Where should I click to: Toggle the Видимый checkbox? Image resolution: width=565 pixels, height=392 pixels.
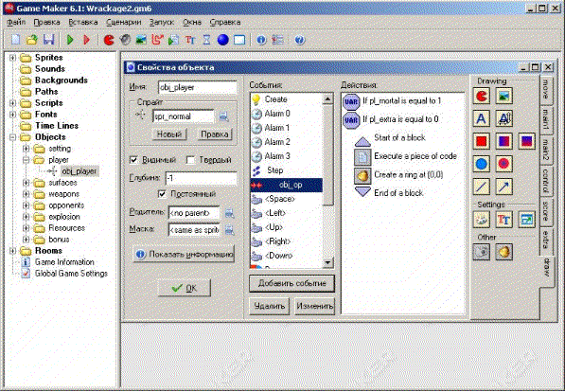click(x=133, y=160)
